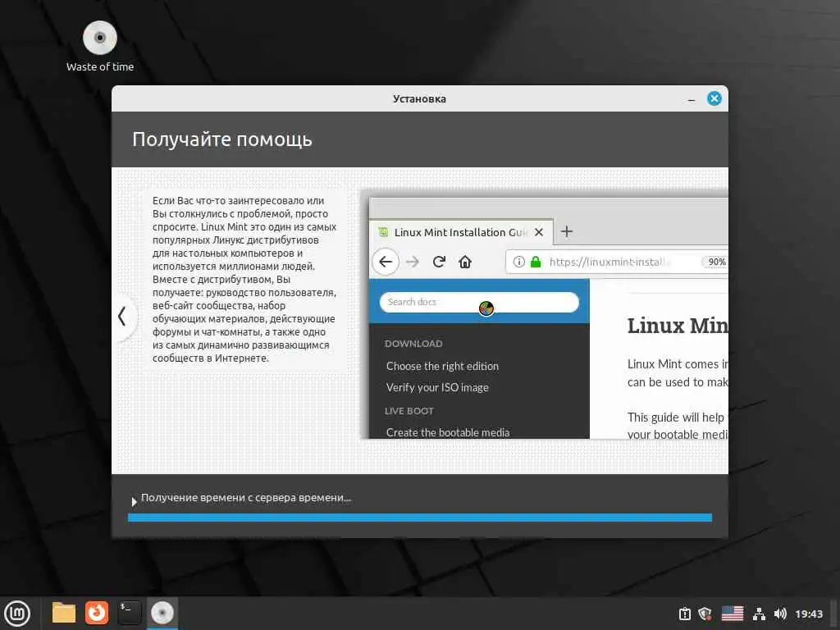Screen dimensions: 840x630
Task: Select the installer disc taskbar item
Action: [162, 612]
